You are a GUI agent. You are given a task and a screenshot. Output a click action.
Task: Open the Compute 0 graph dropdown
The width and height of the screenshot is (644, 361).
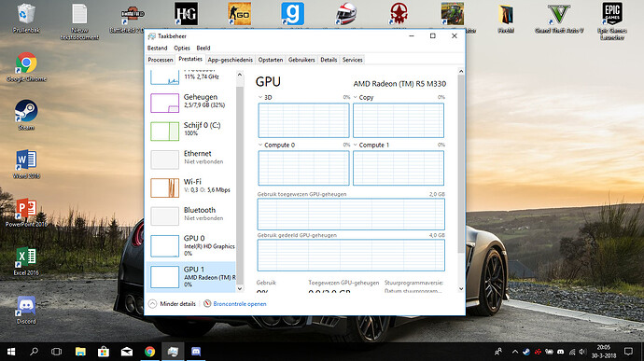(x=260, y=145)
